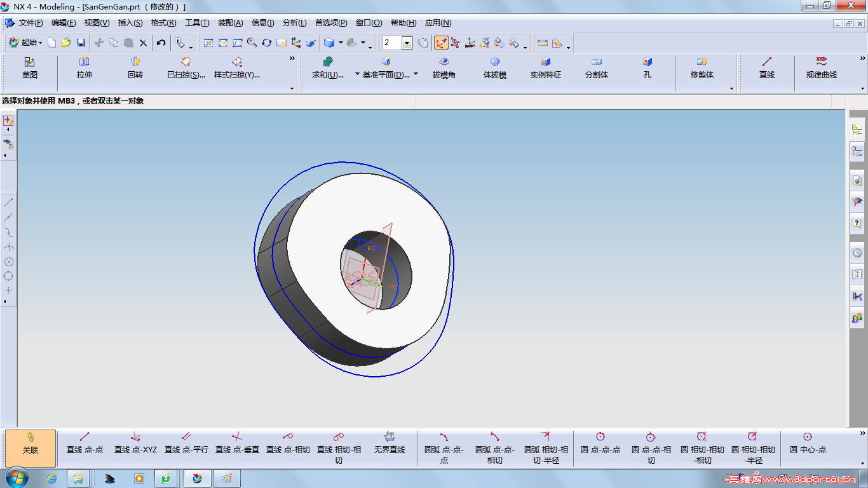Image resolution: width=868 pixels, height=488 pixels.
Task: Select the 拉伸 extrude tool
Action: click(x=85, y=69)
